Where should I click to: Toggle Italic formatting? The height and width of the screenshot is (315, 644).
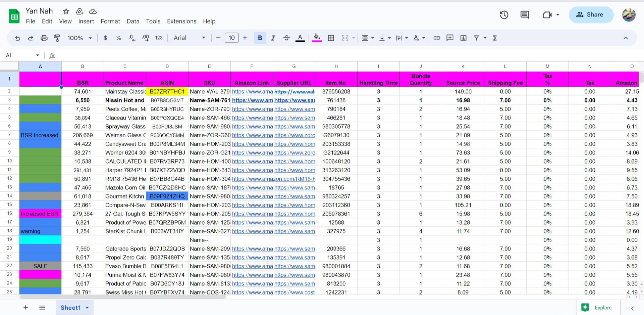273,38
